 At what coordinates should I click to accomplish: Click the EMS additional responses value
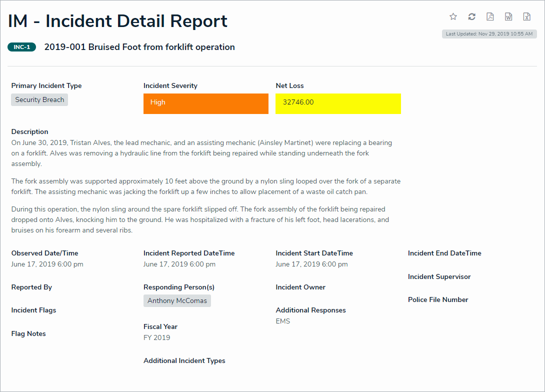[x=282, y=321]
